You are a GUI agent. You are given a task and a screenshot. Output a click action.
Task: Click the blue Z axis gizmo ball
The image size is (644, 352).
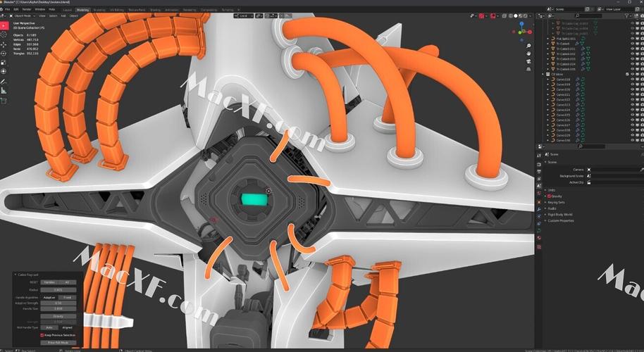tap(521, 24)
